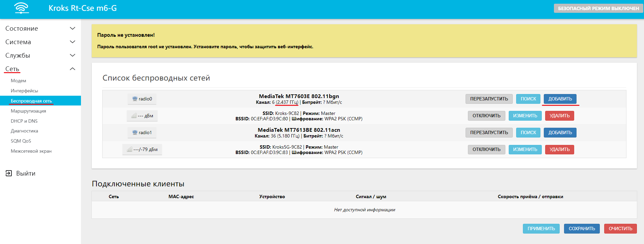Viewport: 644px width, 244px height.
Task: Toggle the safe mode disabled button
Action: click(598, 8)
